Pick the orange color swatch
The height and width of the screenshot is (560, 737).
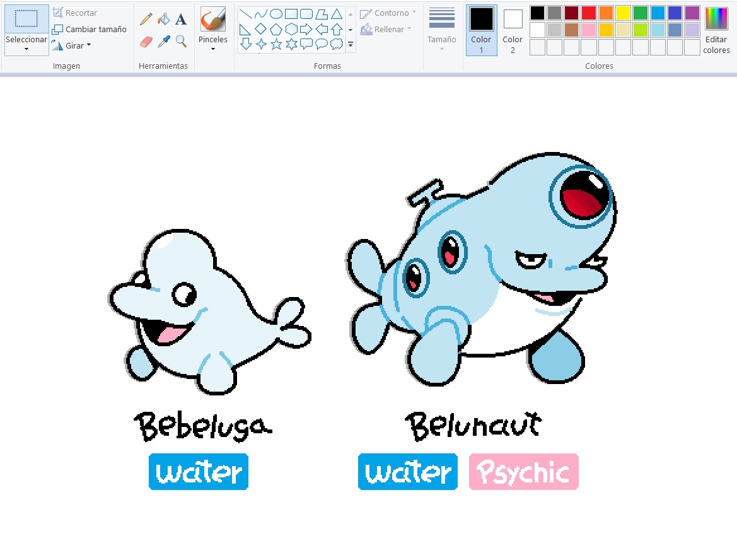coord(606,13)
